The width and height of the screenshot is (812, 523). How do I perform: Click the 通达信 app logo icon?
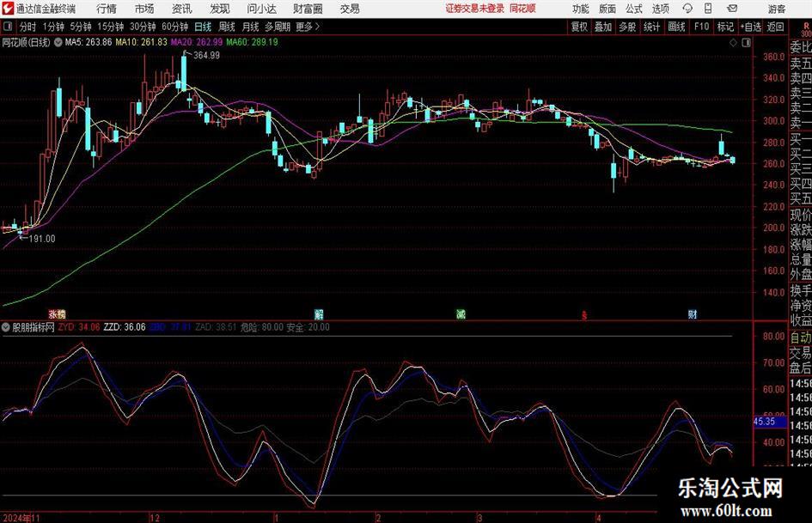pos(8,9)
